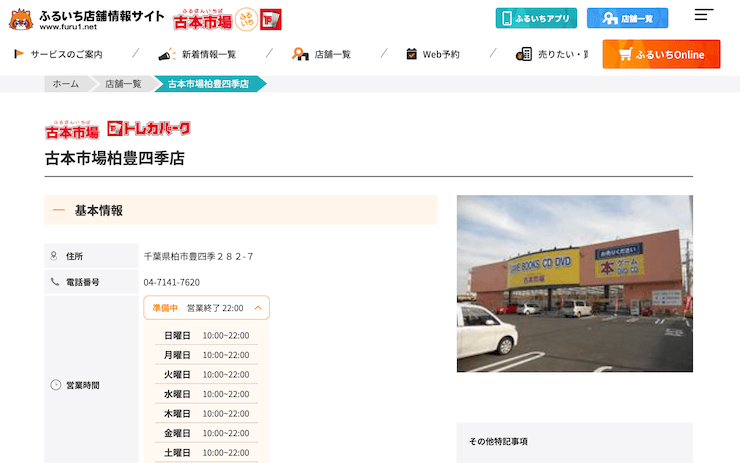Viewport: 740px width, 463px height.
Task: Click the calendar icon for Web予約
Action: pyautogui.click(x=412, y=54)
